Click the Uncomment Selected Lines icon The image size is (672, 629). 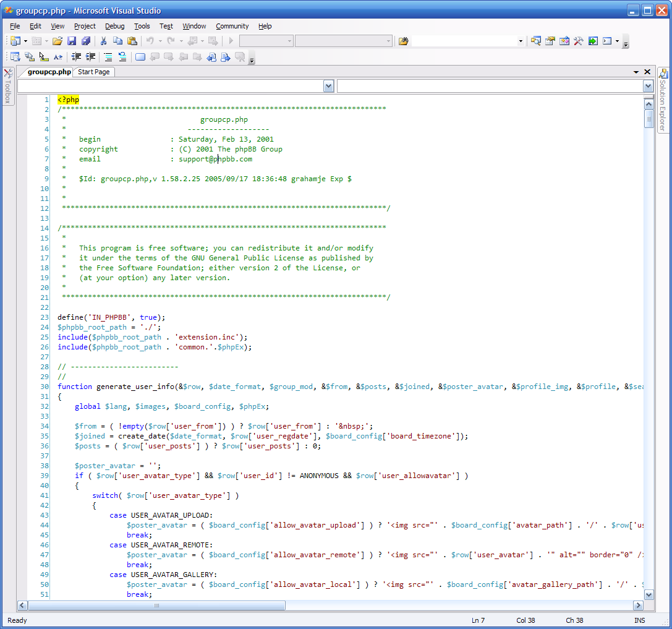pyautogui.click(x=122, y=57)
